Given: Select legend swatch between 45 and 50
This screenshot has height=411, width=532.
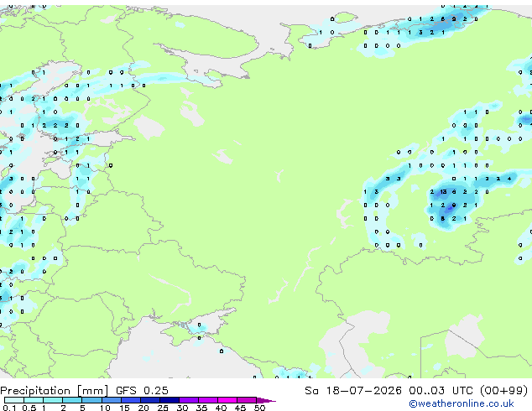Looking at the screenshot, I should point(247,400).
